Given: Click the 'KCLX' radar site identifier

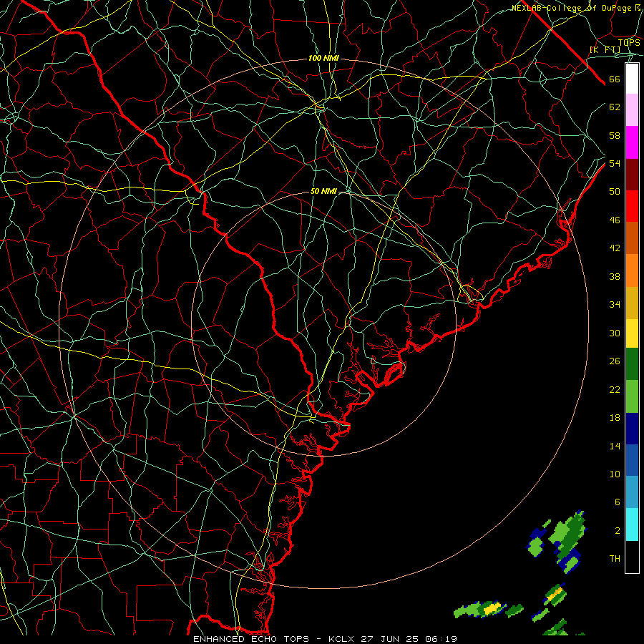Looking at the screenshot, I should pos(343,639).
